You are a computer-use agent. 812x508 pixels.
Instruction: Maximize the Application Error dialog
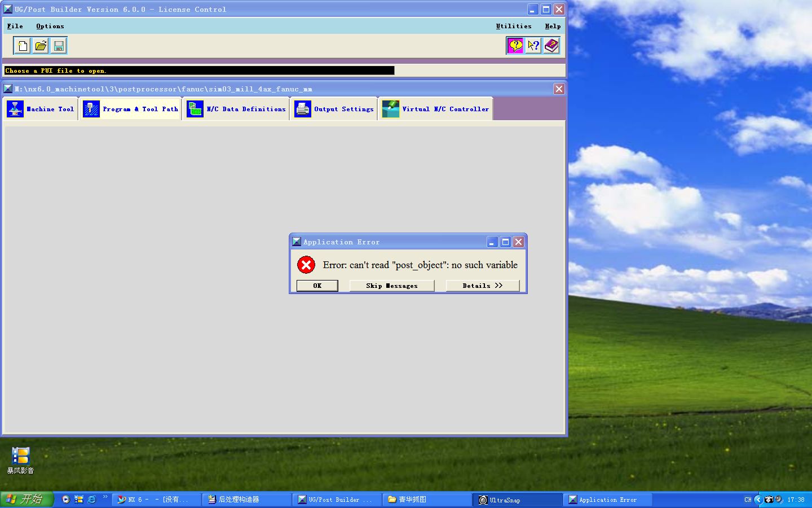tap(506, 242)
